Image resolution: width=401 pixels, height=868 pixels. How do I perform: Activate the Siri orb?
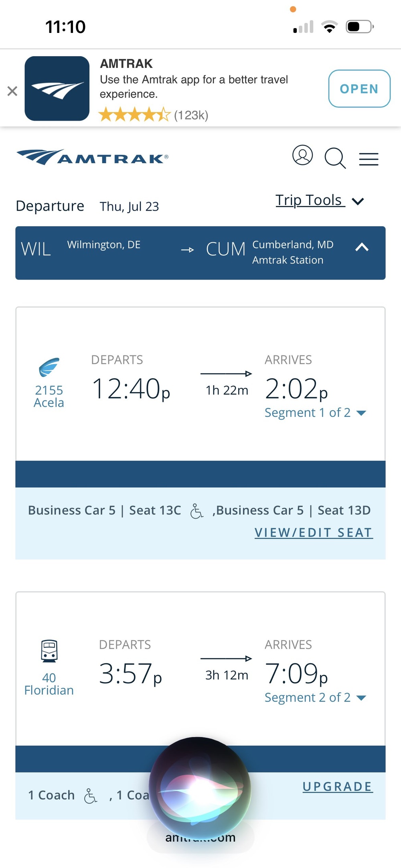(x=200, y=788)
